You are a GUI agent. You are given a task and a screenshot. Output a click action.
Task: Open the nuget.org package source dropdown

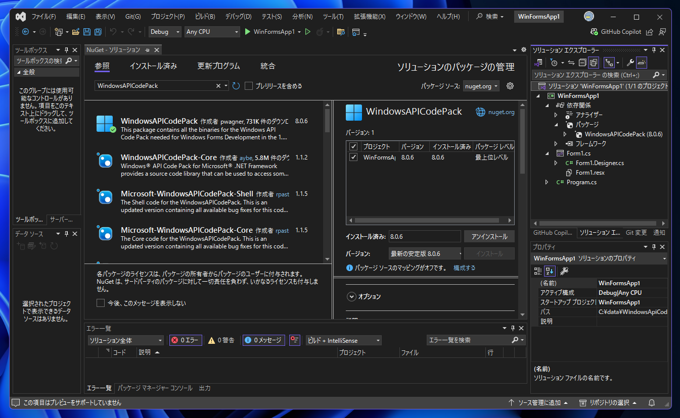pyautogui.click(x=481, y=86)
